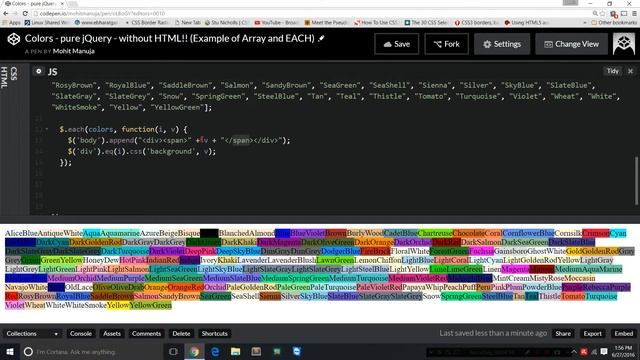
Task: Open the New Tab bookmark
Action: pos(188,22)
